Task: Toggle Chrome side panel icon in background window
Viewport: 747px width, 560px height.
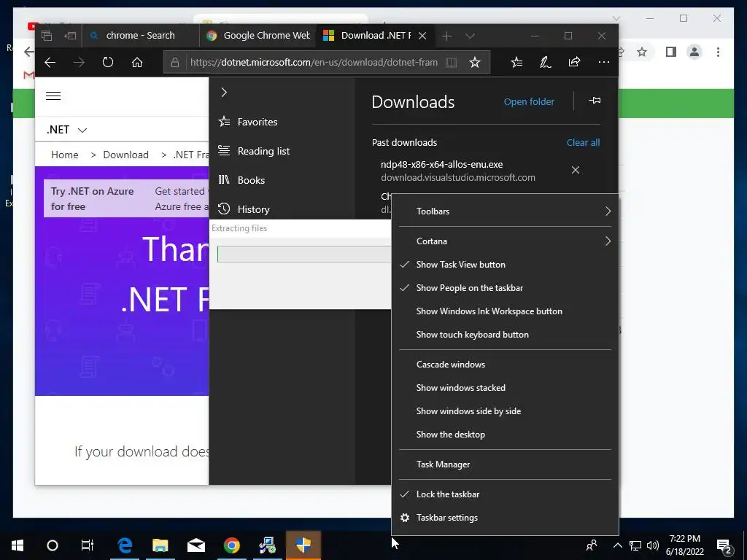Action: pyautogui.click(x=671, y=52)
